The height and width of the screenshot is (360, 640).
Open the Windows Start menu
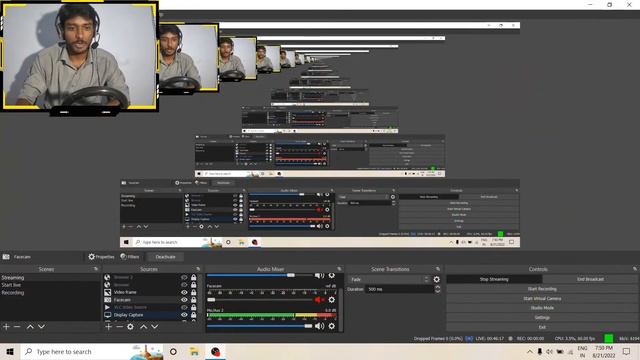point(10,351)
